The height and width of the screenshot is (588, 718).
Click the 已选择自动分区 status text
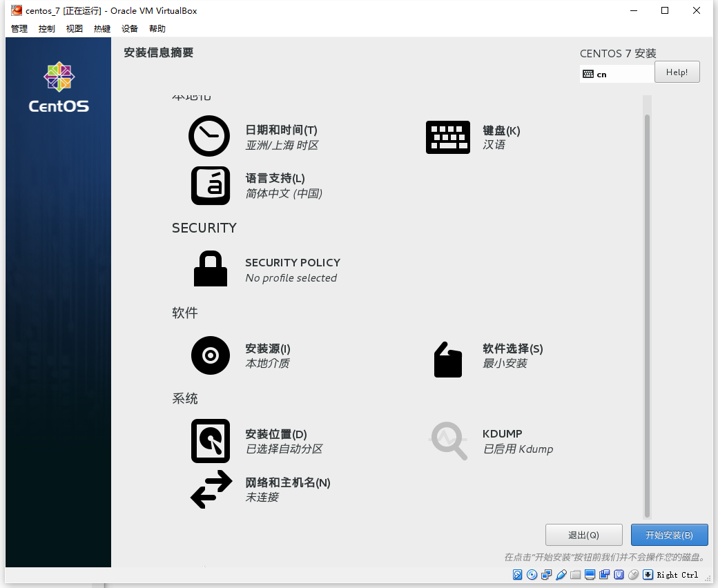(284, 449)
